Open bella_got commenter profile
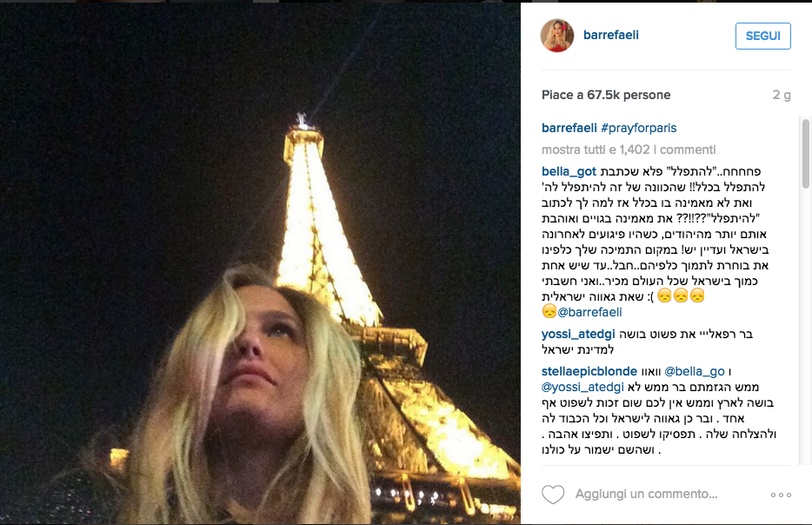This screenshot has width=812, height=525. click(x=569, y=171)
